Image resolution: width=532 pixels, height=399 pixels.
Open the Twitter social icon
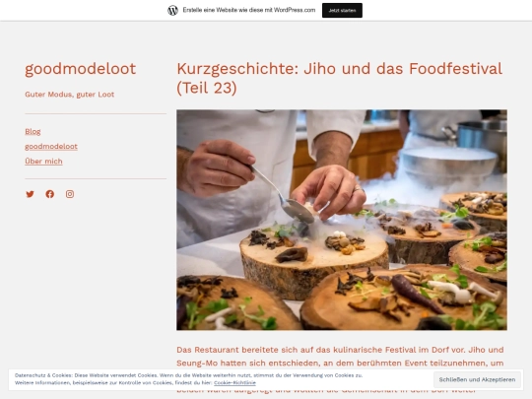[x=30, y=194]
